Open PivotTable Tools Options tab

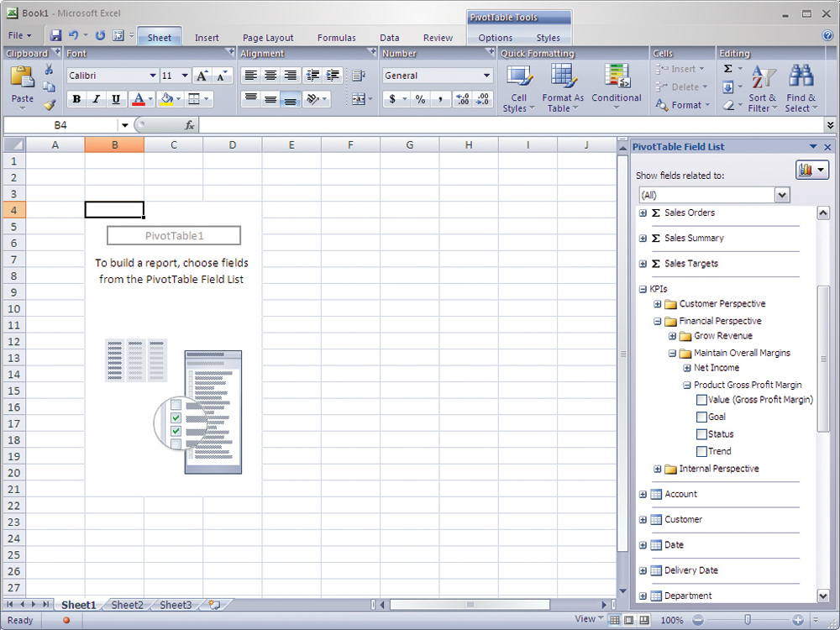[x=495, y=38]
